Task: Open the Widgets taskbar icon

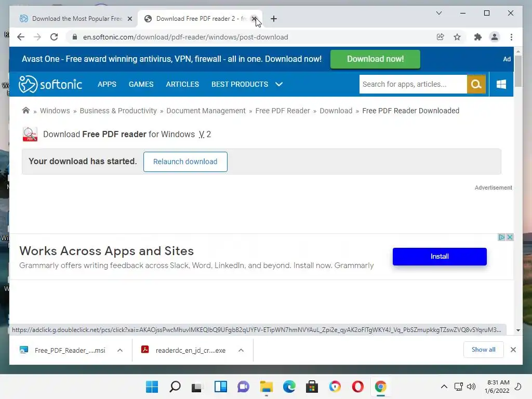Action: coord(220,387)
